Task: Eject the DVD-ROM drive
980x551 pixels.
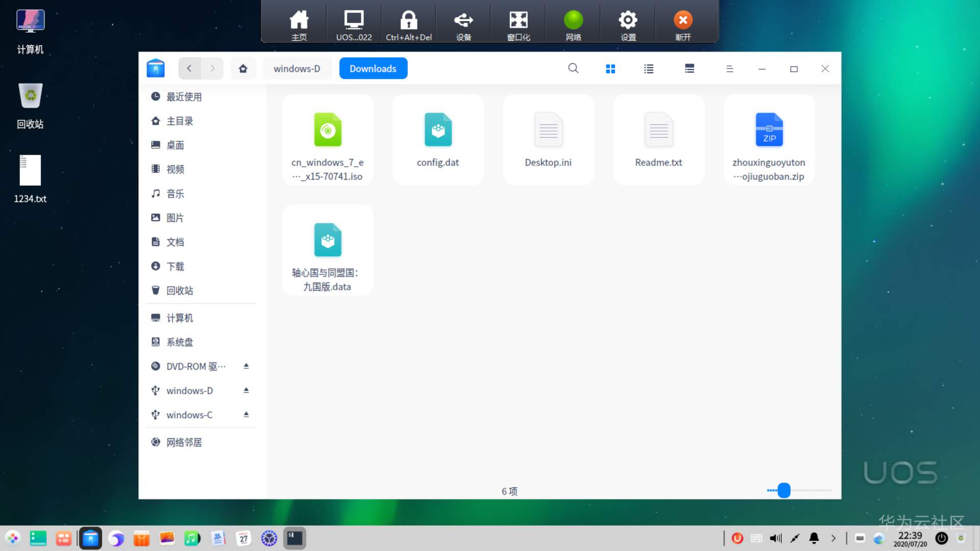Action: [x=246, y=366]
